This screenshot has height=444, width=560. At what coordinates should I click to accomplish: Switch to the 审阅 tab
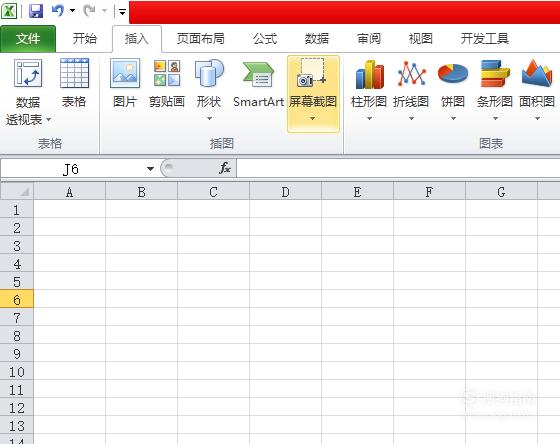tap(369, 39)
